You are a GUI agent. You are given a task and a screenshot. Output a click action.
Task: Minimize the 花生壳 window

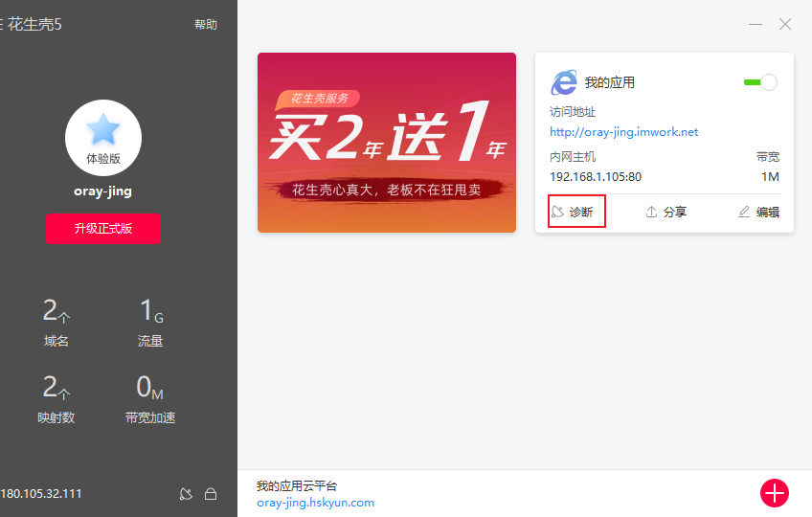[756, 24]
